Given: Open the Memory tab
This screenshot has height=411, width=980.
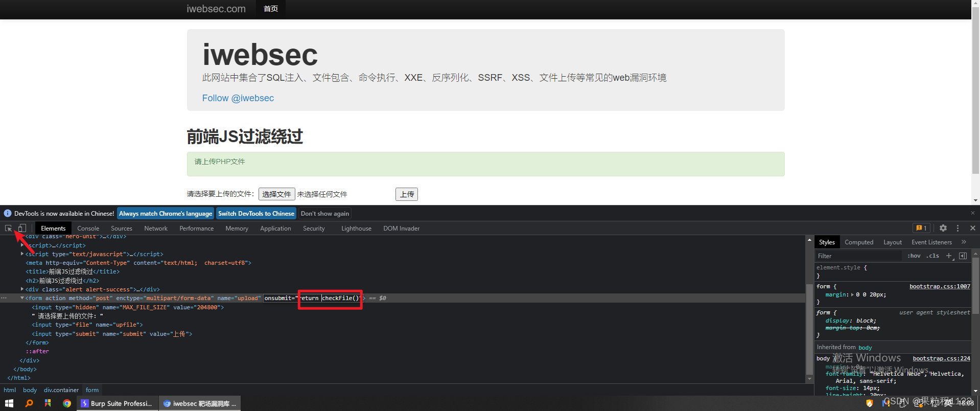Looking at the screenshot, I should (237, 228).
